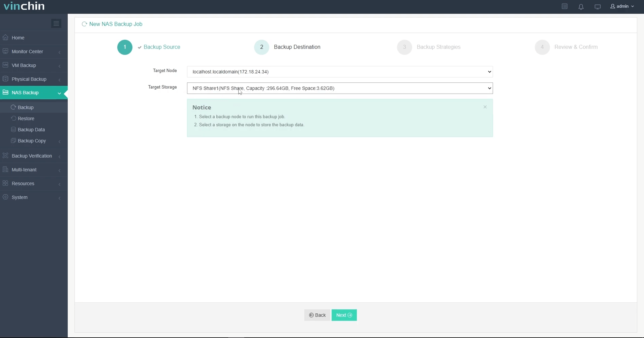Click step 2 Backup Destination
644x338 pixels.
(x=287, y=47)
